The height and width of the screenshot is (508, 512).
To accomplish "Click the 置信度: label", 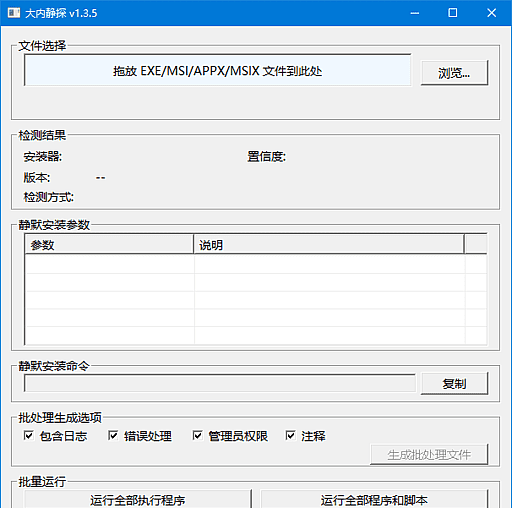I will [x=266, y=156].
